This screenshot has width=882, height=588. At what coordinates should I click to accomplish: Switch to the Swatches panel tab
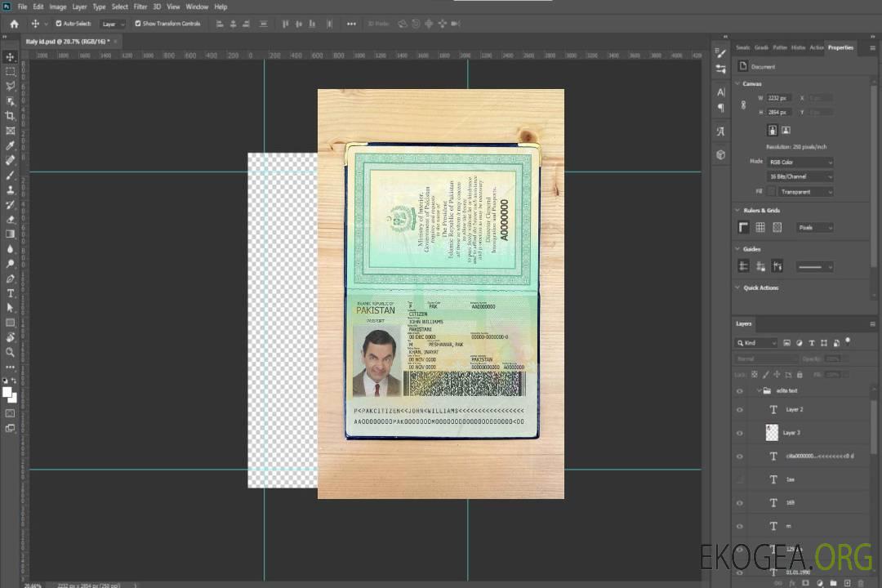743,48
